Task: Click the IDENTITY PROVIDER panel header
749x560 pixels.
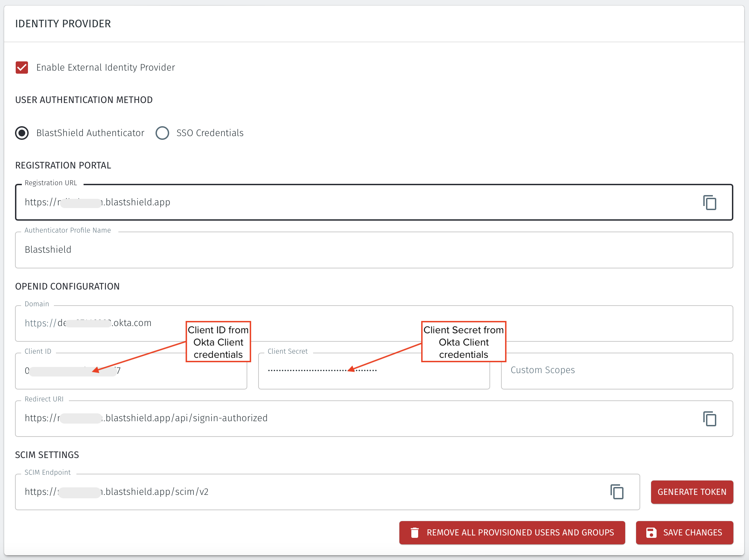Action: (x=63, y=24)
